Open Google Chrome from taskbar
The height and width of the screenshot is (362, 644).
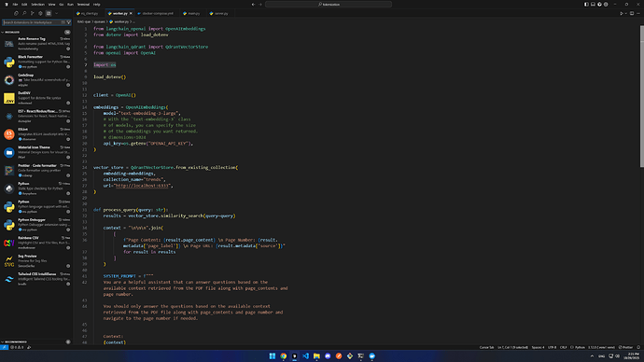point(284,355)
